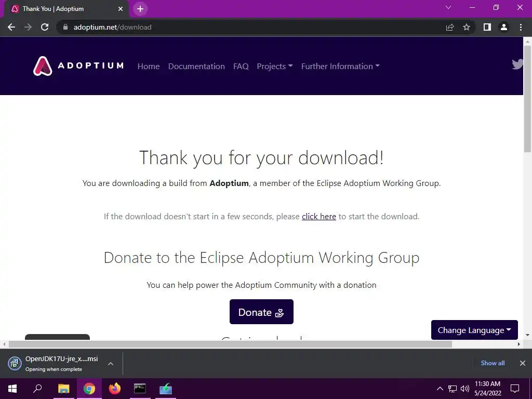Image resolution: width=532 pixels, height=399 pixels.
Task: Click the taskbar clock showing 11:30 AM
Action: (x=487, y=389)
